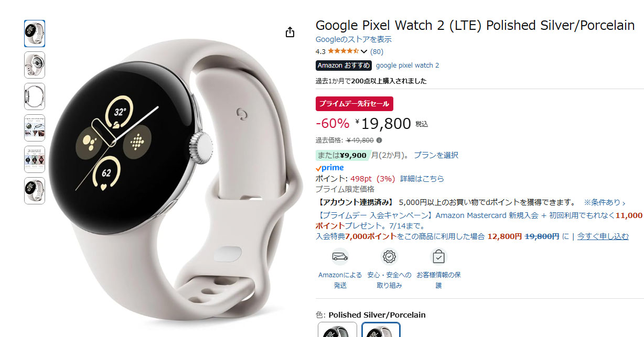
Task: Select the watch colors comparison thumbnail
Action: pyautogui.click(x=35, y=159)
